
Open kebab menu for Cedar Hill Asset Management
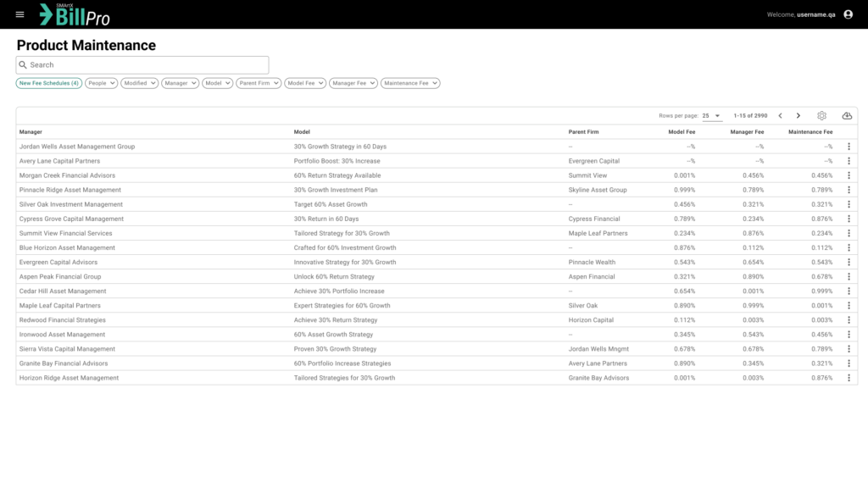pos(849,291)
